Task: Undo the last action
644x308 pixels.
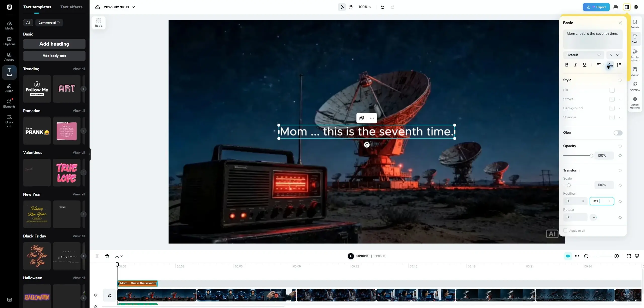Action: [x=383, y=7]
